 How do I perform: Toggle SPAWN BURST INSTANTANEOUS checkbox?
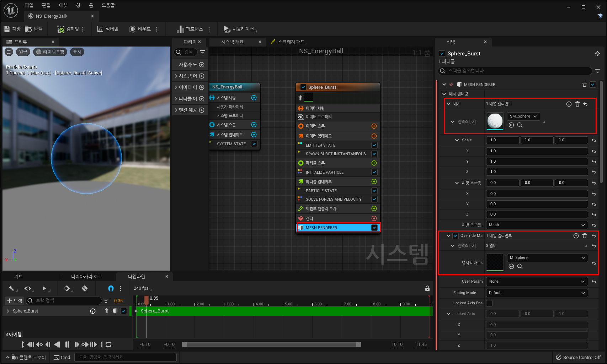[374, 154]
